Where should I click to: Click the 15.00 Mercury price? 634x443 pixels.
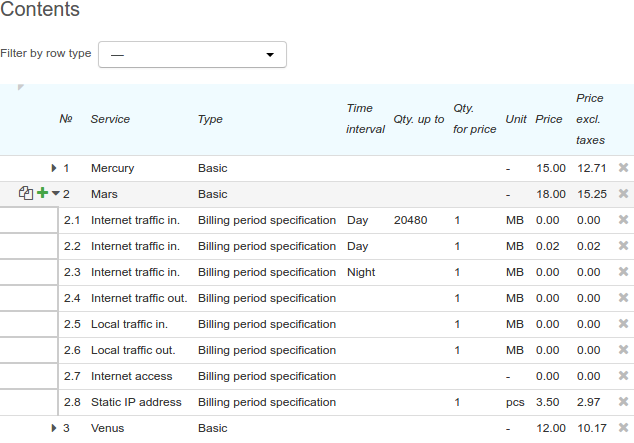(551, 168)
